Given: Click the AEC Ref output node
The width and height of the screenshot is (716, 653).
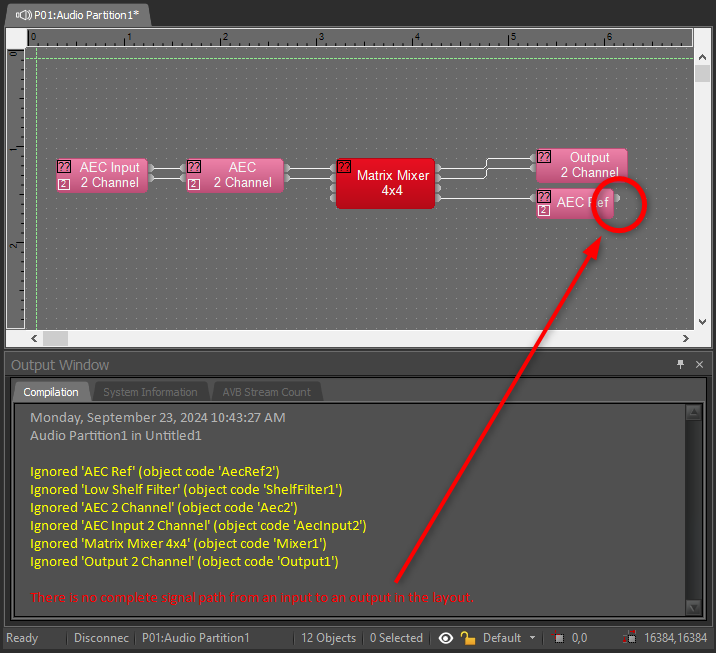Looking at the screenshot, I should [618, 199].
